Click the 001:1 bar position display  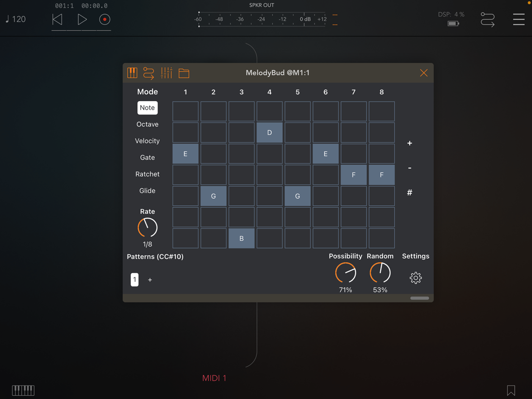coord(64,6)
